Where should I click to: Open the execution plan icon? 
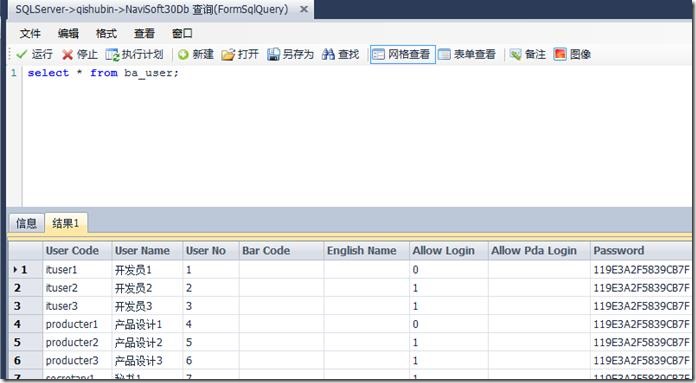click(x=113, y=55)
